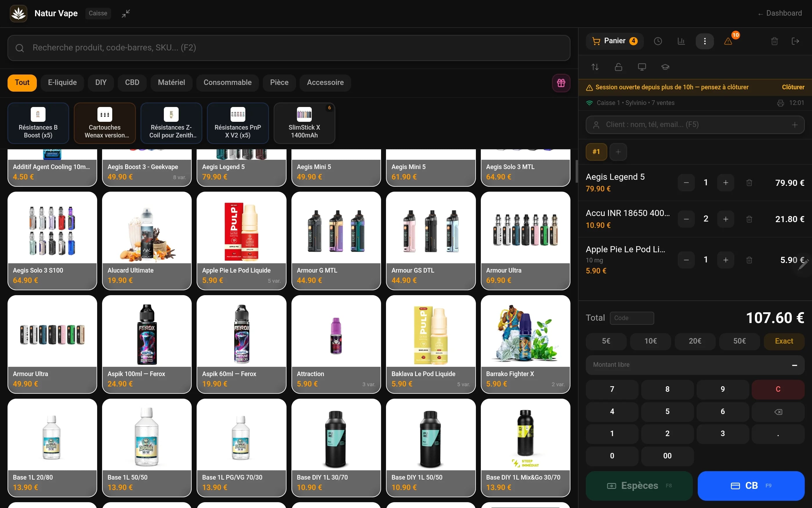Image resolution: width=812 pixels, height=508 pixels.
Task: Select the Tout category tab
Action: pyautogui.click(x=22, y=83)
